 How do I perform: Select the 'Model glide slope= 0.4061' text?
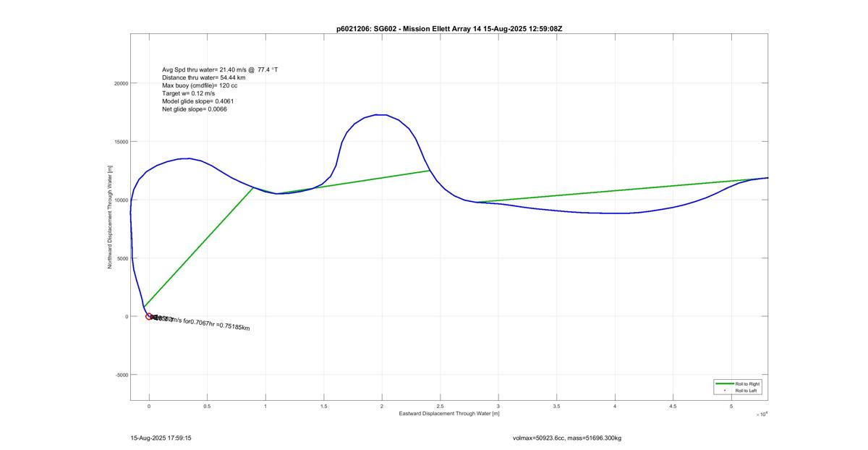pos(197,101)
